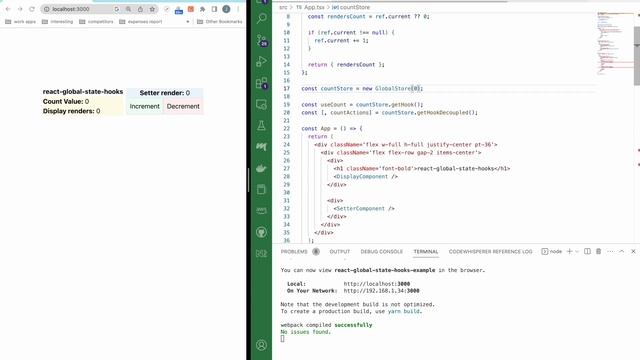Open Run and Debug view
Image resolution: width=640 pixels, height=360 pixels.
click(262, 62)
